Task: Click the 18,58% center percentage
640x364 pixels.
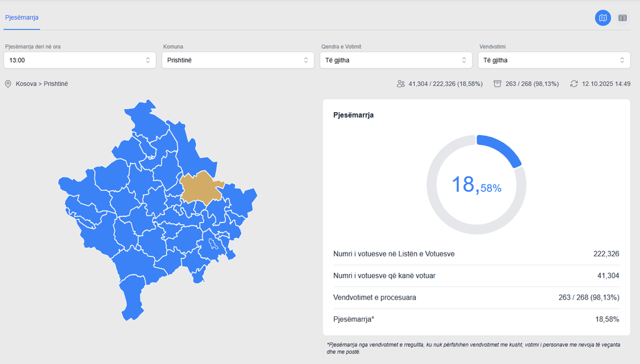Action: pyautogui.click(x=476, y=185)
